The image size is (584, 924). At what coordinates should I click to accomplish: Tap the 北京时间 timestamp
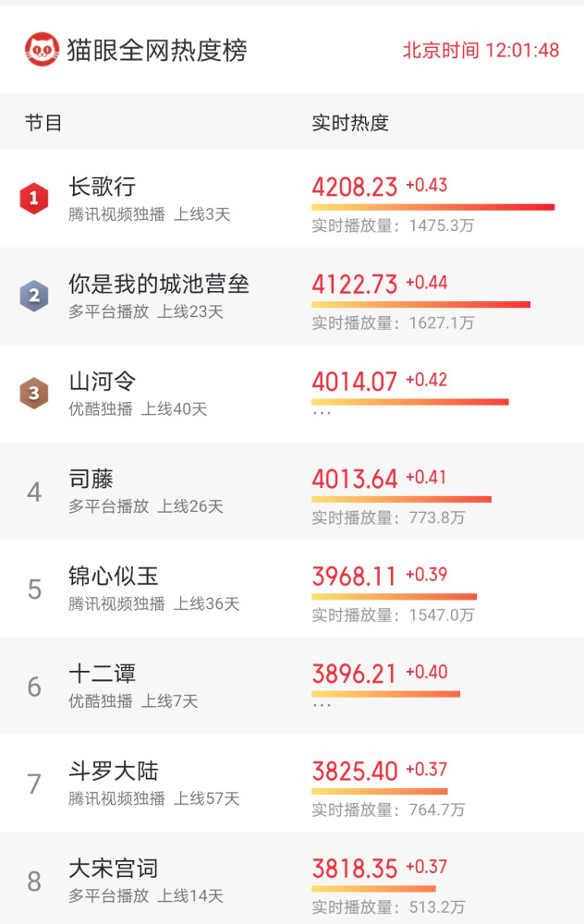[x=481, y=50]
